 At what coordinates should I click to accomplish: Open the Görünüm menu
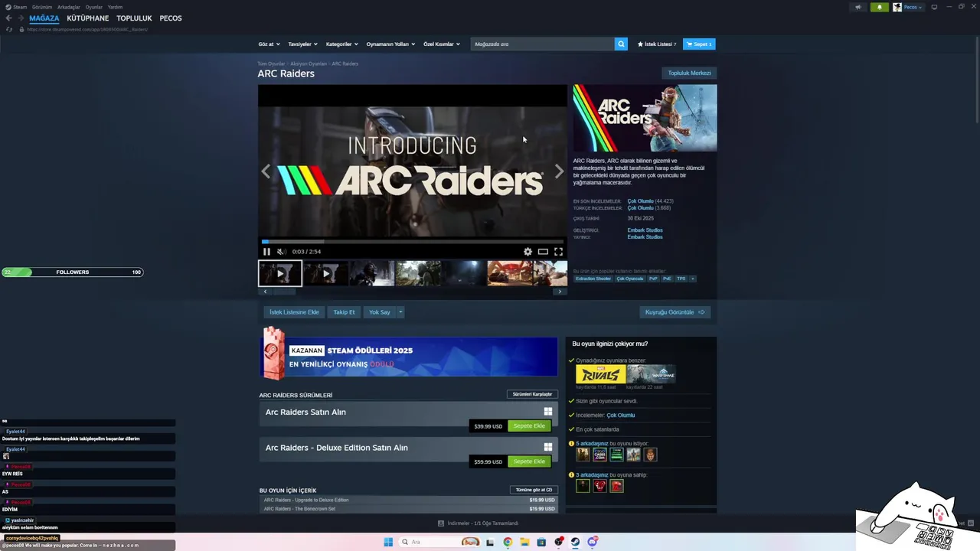[x=42, y=7]
